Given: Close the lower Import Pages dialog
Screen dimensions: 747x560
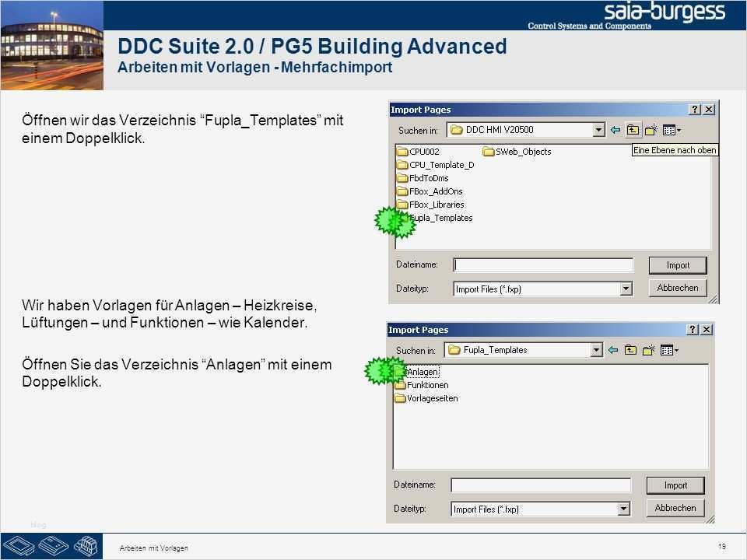Looking at the screenshot, I should (707, 330).
